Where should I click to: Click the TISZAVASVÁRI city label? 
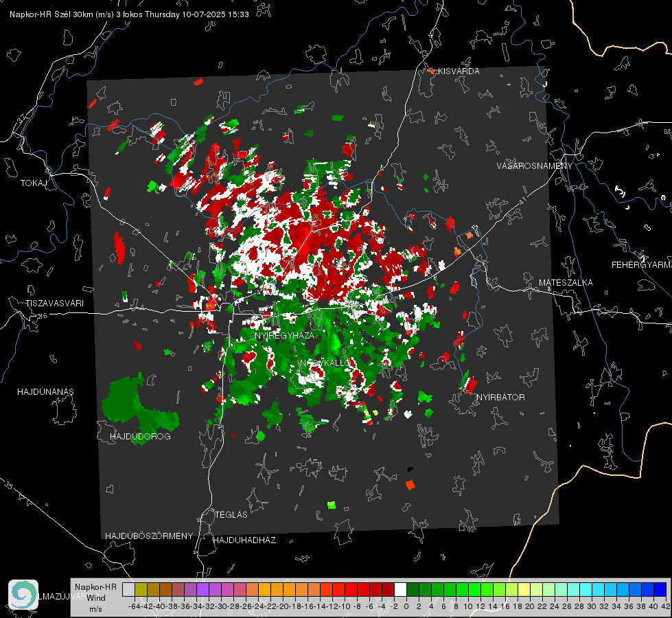tap(54, 304)
